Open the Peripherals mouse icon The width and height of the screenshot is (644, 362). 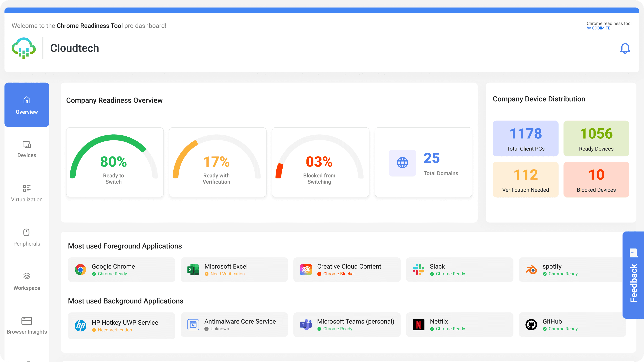(26, 232)
